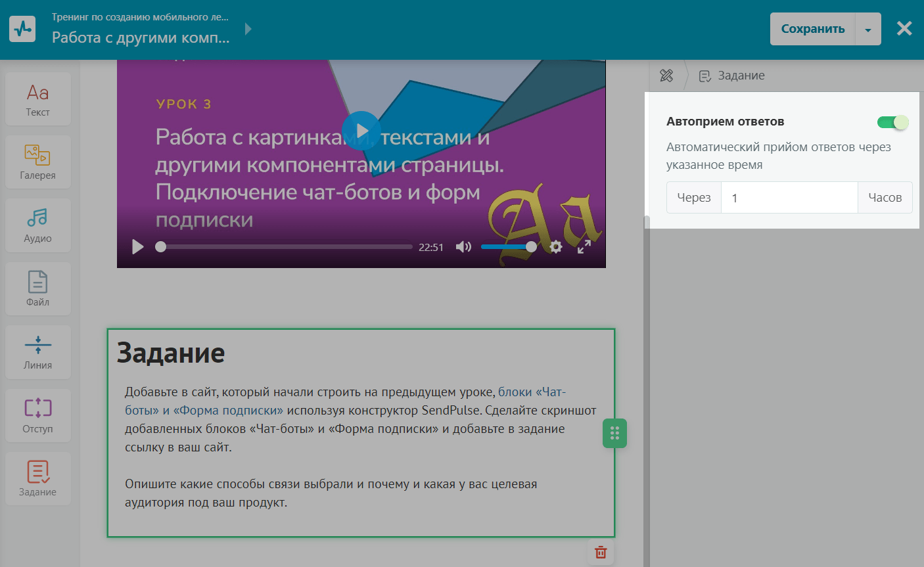
Task: Open the design tools tab
Action: [666, 76]
